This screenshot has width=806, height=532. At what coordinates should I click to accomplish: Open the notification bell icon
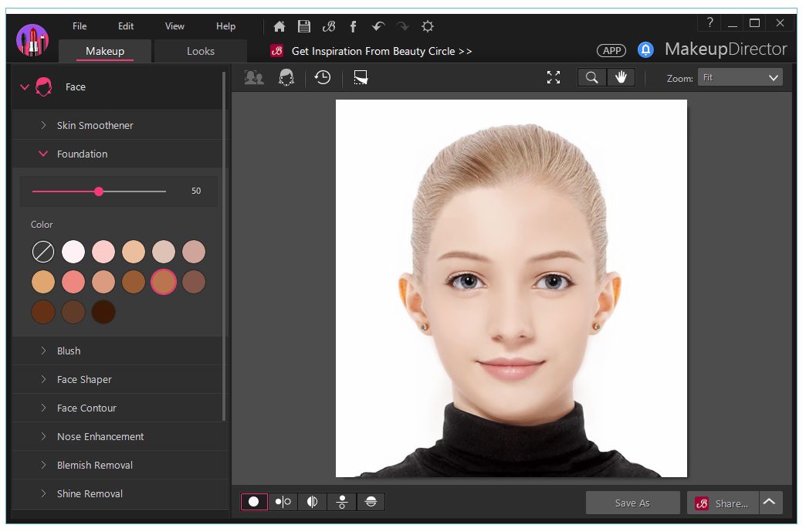[645, 50]
